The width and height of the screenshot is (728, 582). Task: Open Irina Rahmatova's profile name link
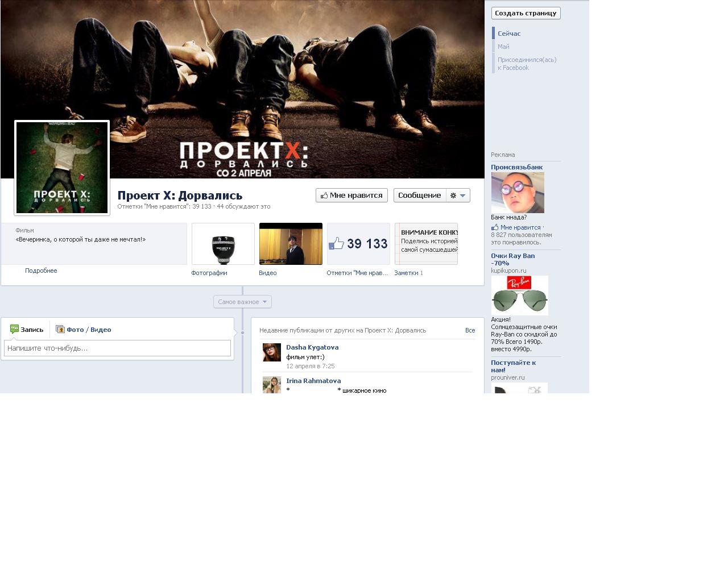click(x=313, y=381)
